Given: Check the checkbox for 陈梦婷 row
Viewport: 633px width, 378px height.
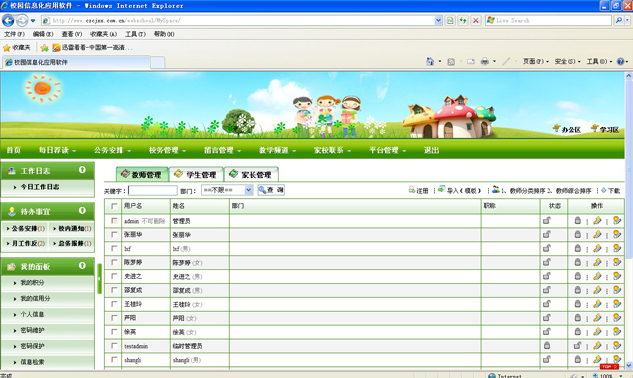Looking at the screenshot, I should click(114, 262).
